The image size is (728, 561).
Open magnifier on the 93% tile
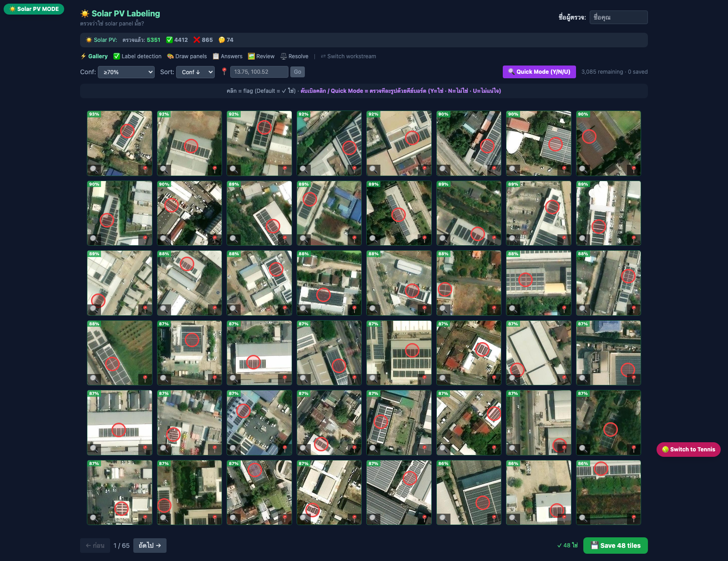click(x=94, y=170)
